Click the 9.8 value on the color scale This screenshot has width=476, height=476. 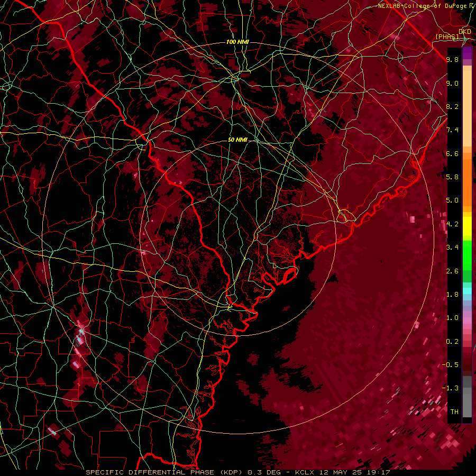click(x=452, y=59)
